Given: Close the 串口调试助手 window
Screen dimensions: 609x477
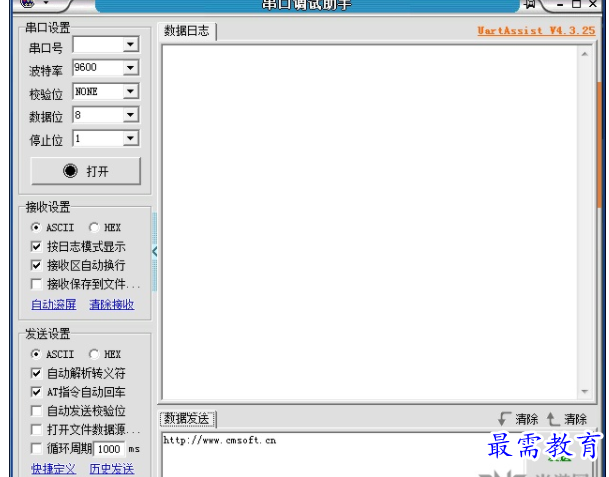Looking at the screenshot, I should [x=593, y=4].
